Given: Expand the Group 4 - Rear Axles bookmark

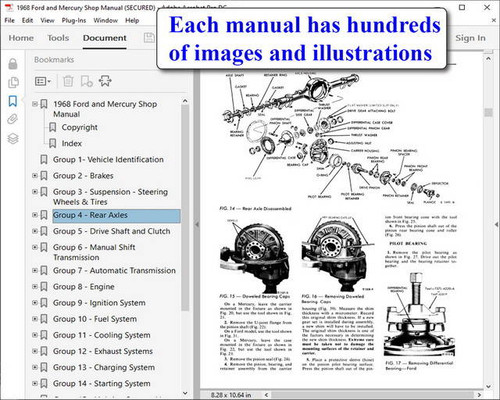Looking at the screenshot, I should point(35,215).
